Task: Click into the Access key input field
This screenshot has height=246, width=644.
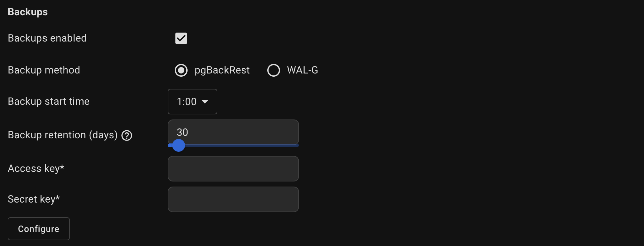Action: pos(233,169)
